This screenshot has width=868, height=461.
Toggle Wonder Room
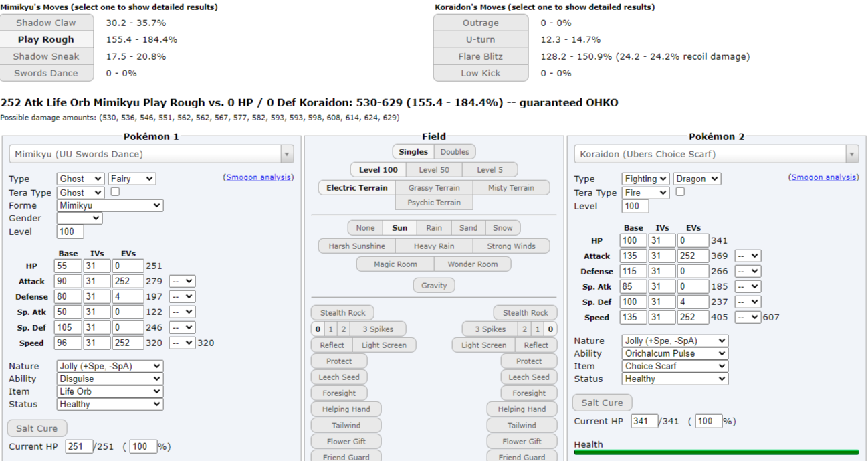(472, 264)
